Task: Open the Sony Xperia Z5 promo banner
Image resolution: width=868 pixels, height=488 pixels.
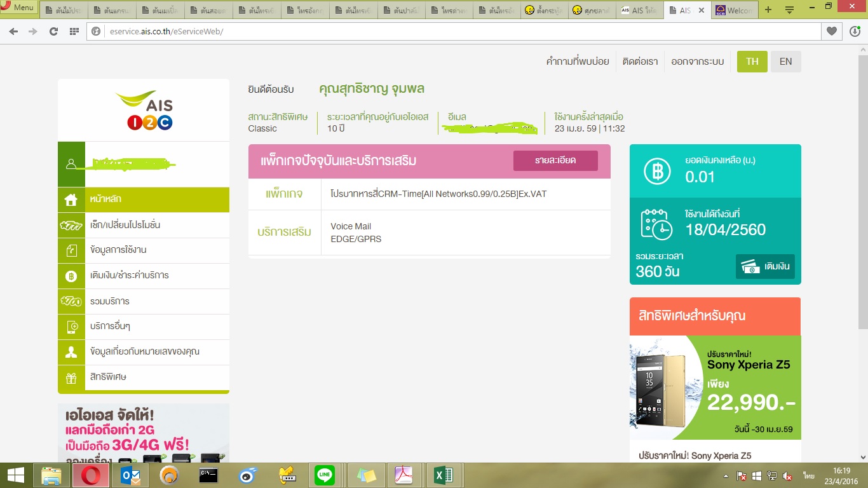Action: (715, 388)
